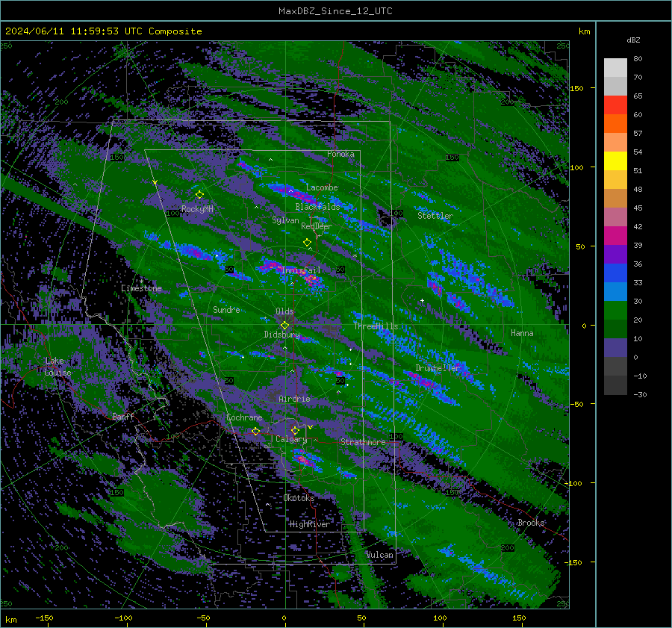Click the RedDeer city label
Viewport: 672px width, 628px height.
point(317,226)
